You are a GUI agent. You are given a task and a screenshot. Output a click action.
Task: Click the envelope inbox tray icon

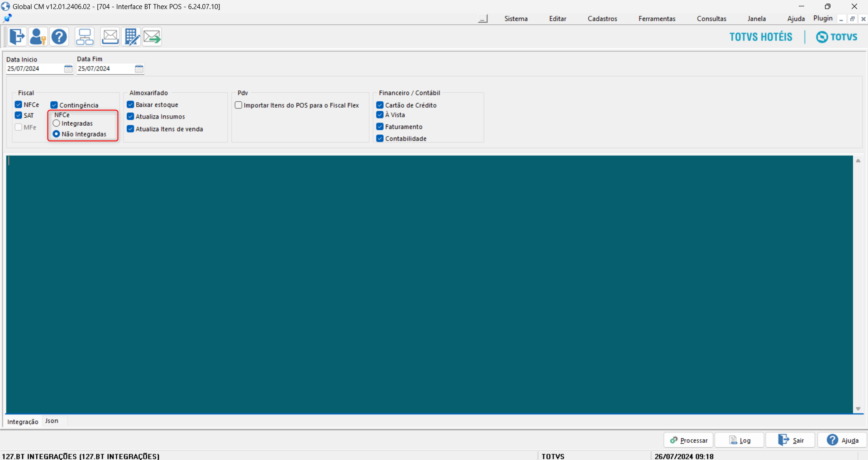110,37
